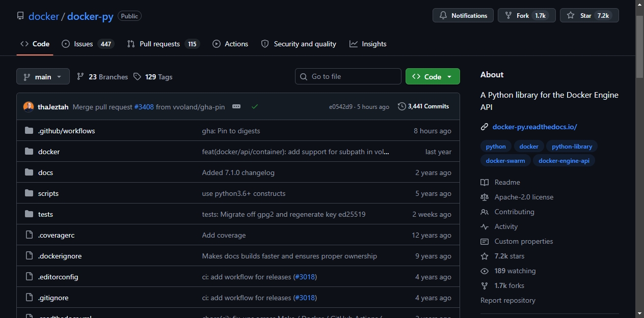Click the forks icon in About
644x318 pixels.
(x=485, y=285)
